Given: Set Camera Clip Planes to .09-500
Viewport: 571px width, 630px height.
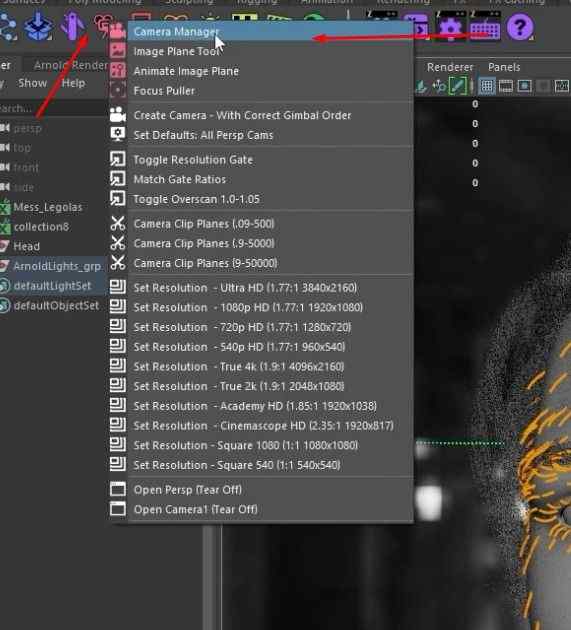Looking at the screenshot, I should (261, 223).
